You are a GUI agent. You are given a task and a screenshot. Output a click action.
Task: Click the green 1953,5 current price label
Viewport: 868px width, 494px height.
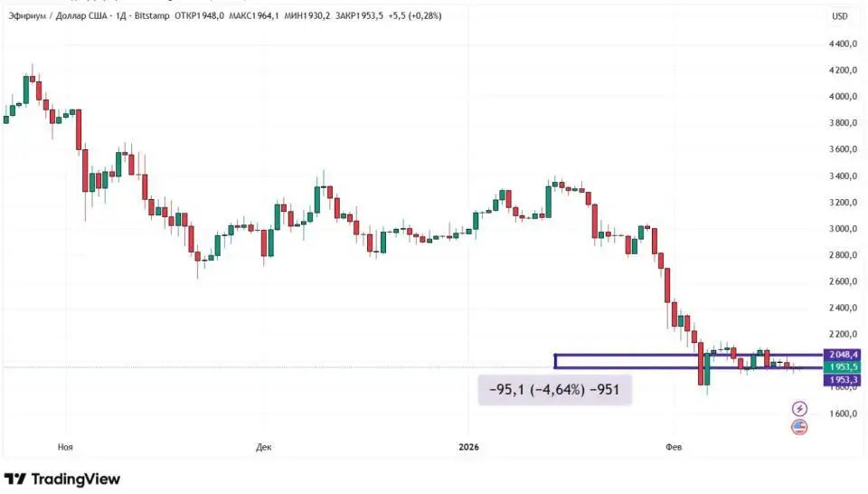click(842, 367)
